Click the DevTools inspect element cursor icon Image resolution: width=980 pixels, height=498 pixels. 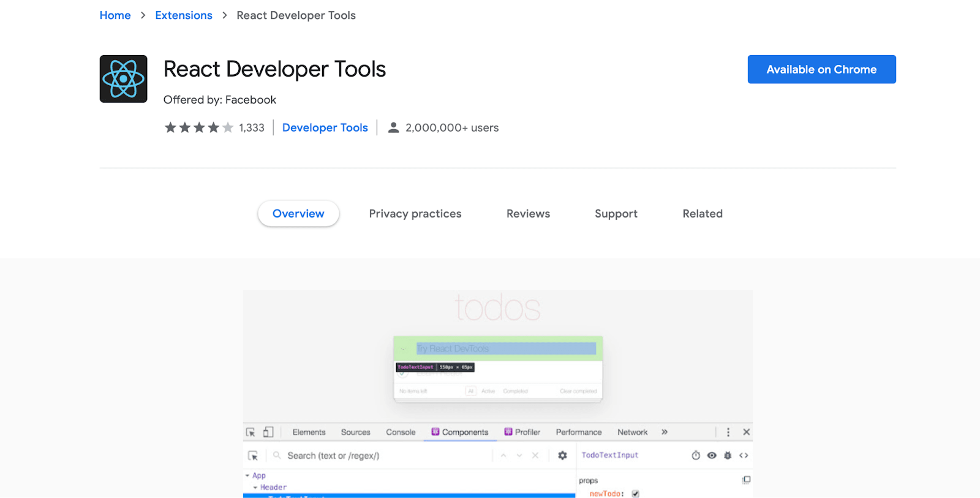pos(251,432)
